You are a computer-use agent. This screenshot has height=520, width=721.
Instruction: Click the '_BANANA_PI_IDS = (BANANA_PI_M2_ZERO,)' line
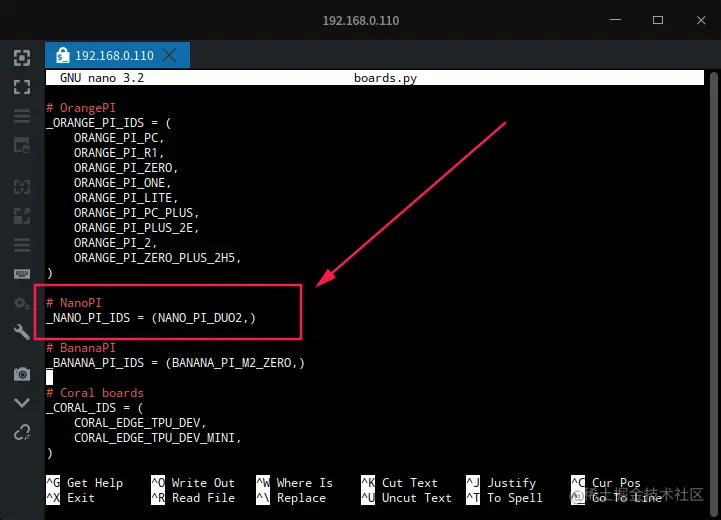[175, 363]
